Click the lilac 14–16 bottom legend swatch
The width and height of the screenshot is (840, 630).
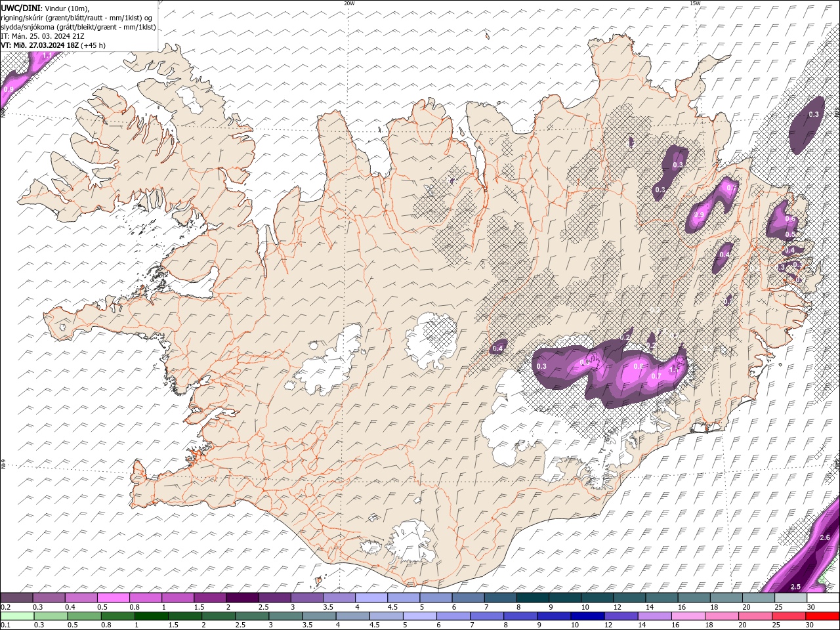tap(655, 616)
